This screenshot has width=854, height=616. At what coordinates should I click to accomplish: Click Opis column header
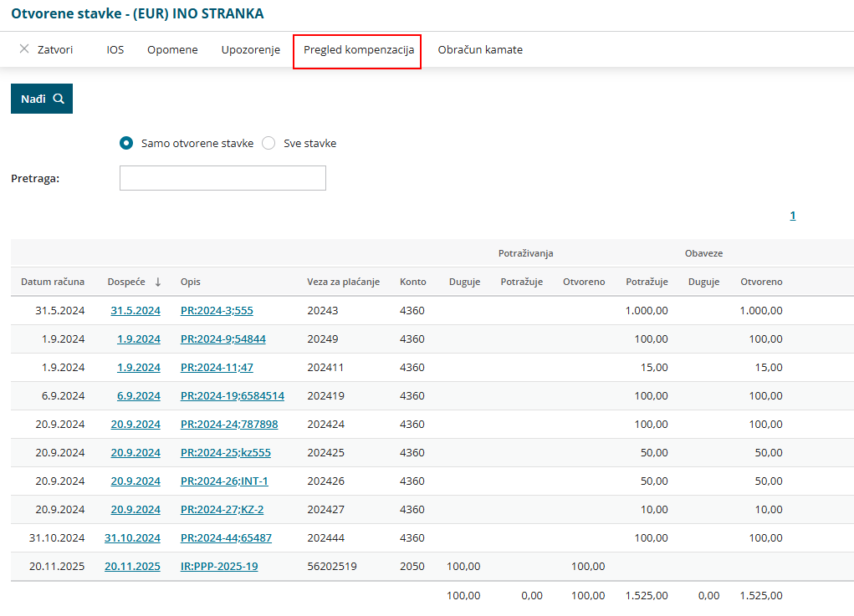191,282
